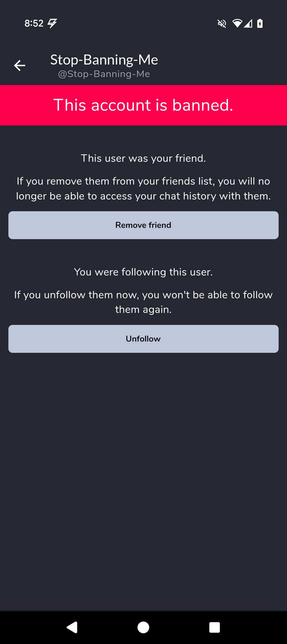Tap 'You were following this user.' text
The width and height of the screenshot is (287, 644).
coord(143,272)
